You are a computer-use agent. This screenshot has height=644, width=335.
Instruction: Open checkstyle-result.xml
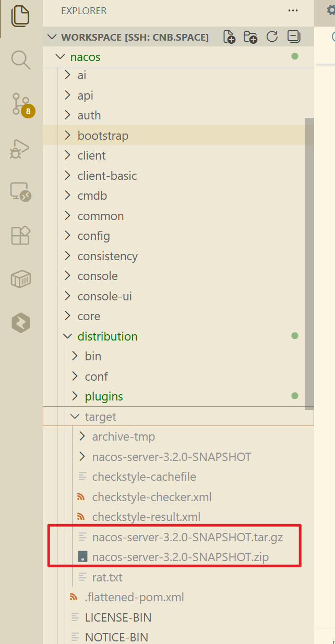click(x=178, y=517)
